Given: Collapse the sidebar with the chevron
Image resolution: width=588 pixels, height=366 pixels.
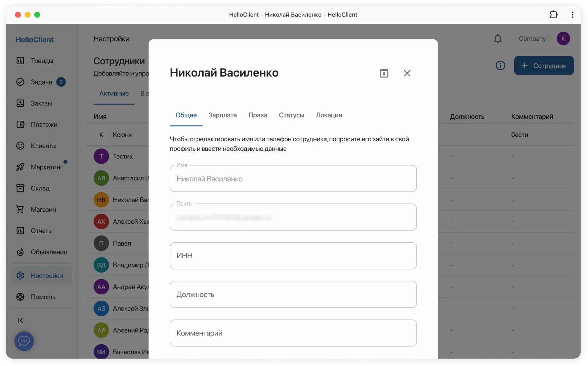Looking at the screenshot, I should (x=20, y=320).
